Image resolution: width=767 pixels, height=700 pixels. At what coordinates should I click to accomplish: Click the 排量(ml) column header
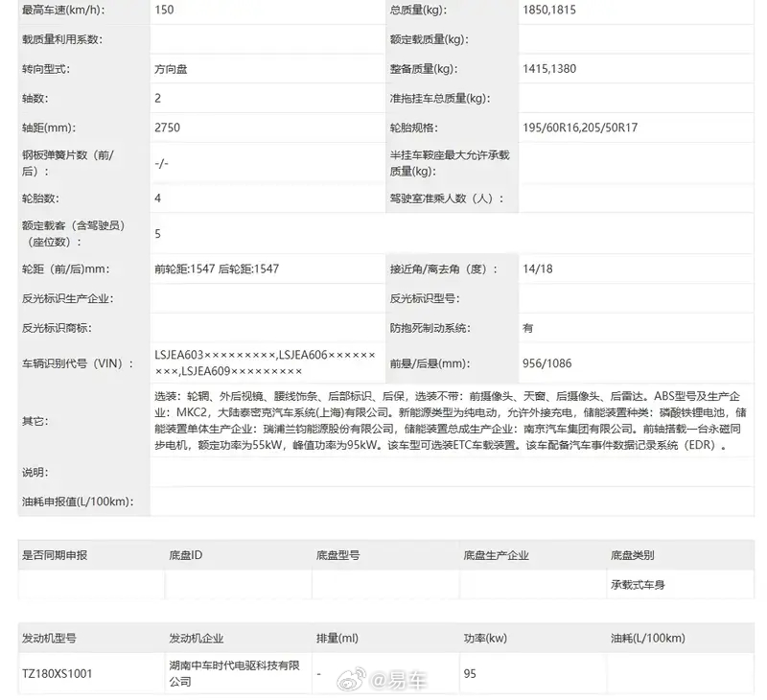click(337, 639)
